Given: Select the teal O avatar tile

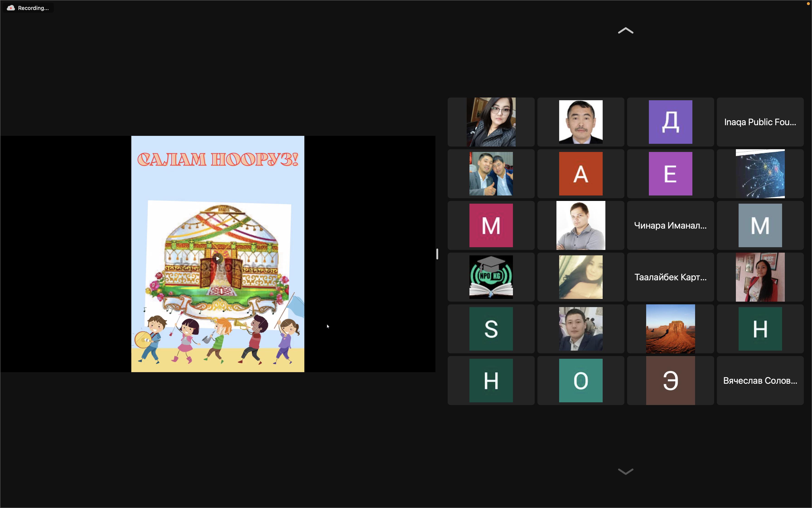Looking at the screenshot, I should pyautogui.click(x=580, y=381).
